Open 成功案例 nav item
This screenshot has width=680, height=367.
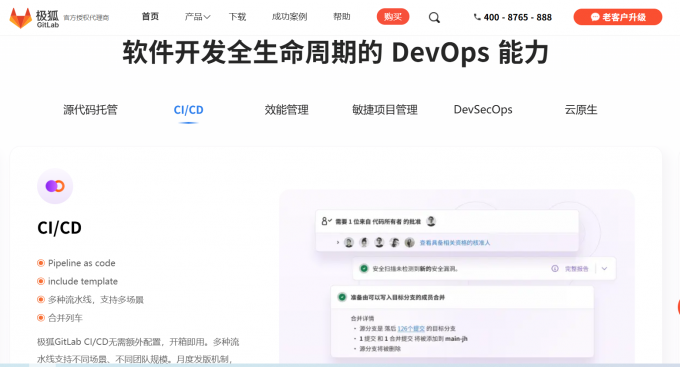click(x=289, y=17)
